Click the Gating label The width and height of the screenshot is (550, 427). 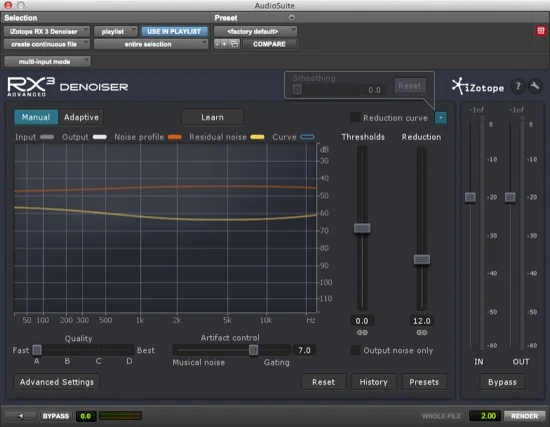click(277, 362)
